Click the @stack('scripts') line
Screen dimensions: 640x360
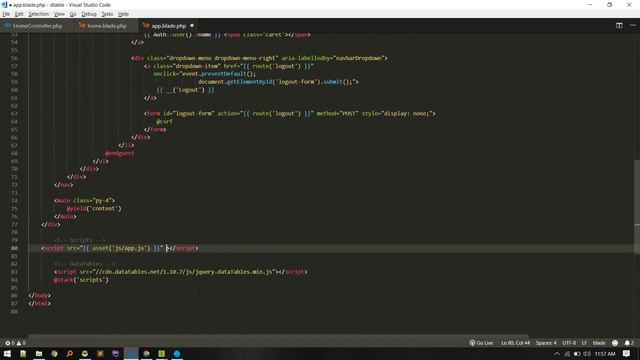coord(81,280)
